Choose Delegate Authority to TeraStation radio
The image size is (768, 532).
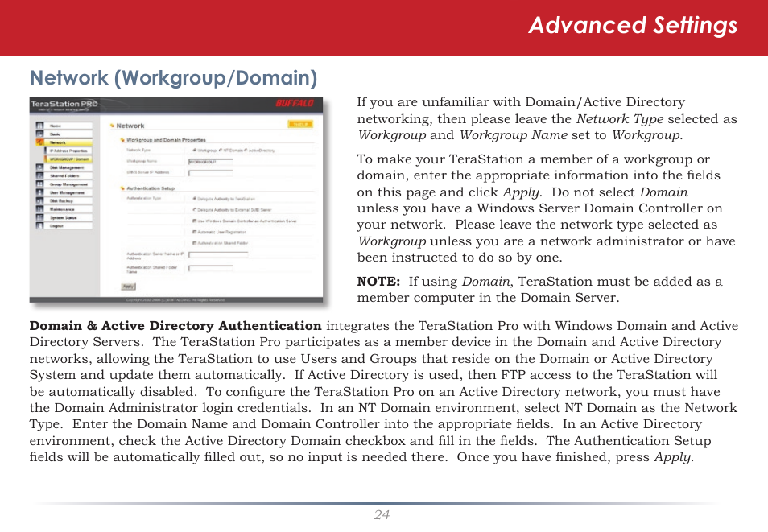[195, 199]
